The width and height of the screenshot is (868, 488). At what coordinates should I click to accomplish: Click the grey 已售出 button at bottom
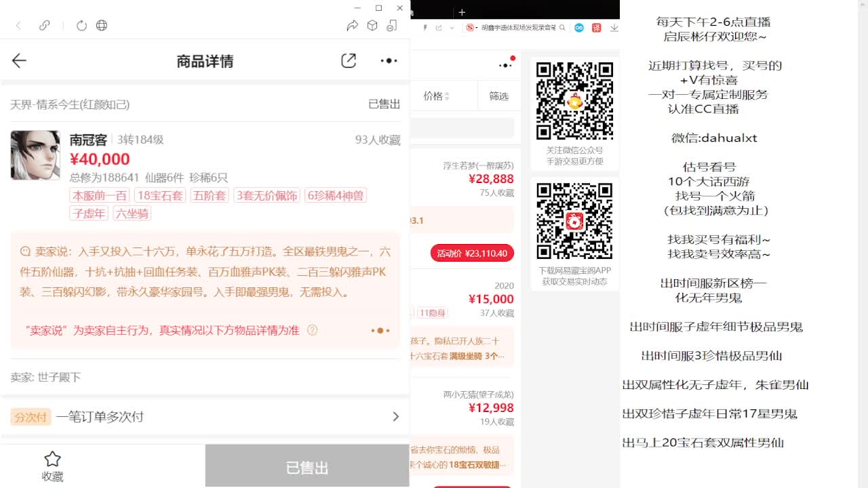307,467
